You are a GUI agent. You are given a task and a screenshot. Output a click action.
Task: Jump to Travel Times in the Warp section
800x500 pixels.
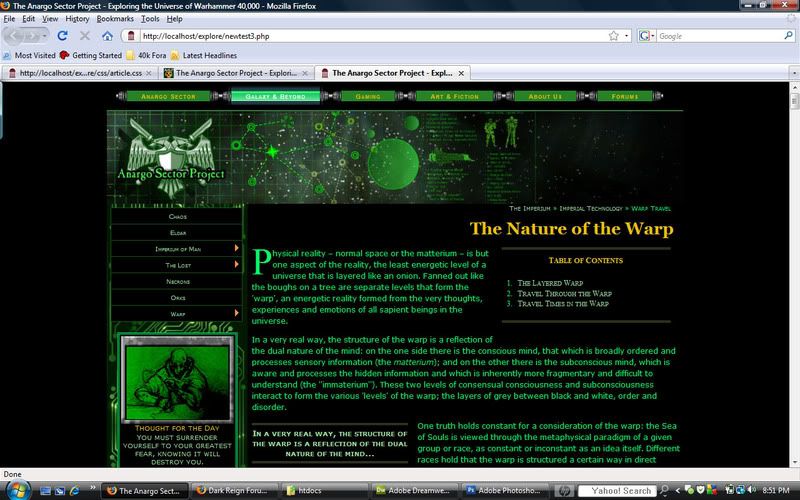click(563, 304)
